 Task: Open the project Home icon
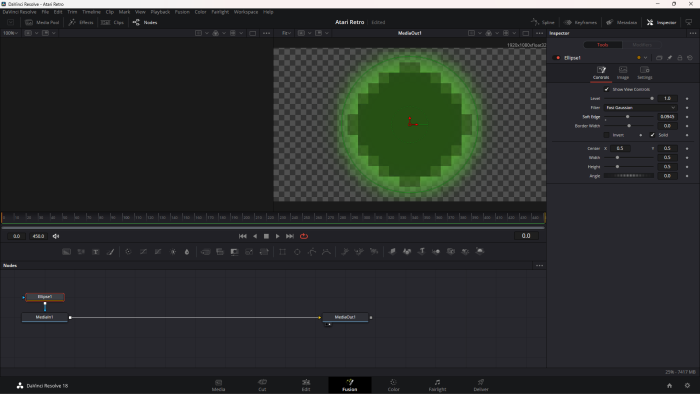pos(669,386)
